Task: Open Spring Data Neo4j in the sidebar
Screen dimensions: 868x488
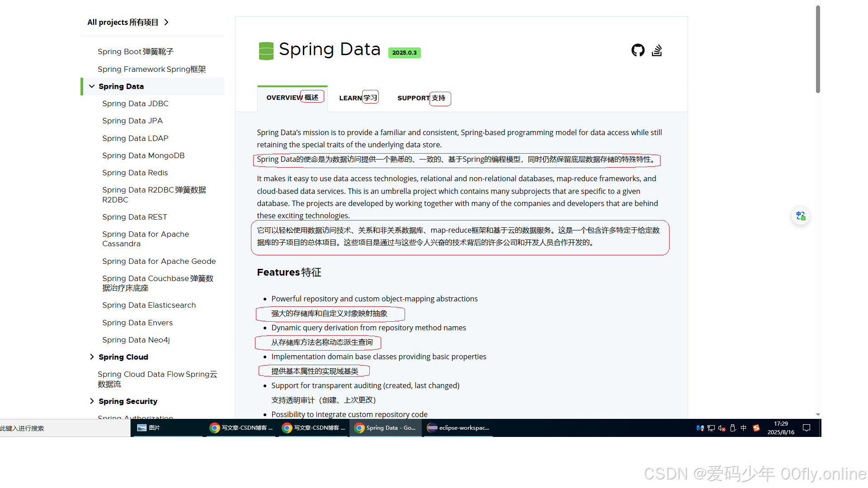Action: 136,340
